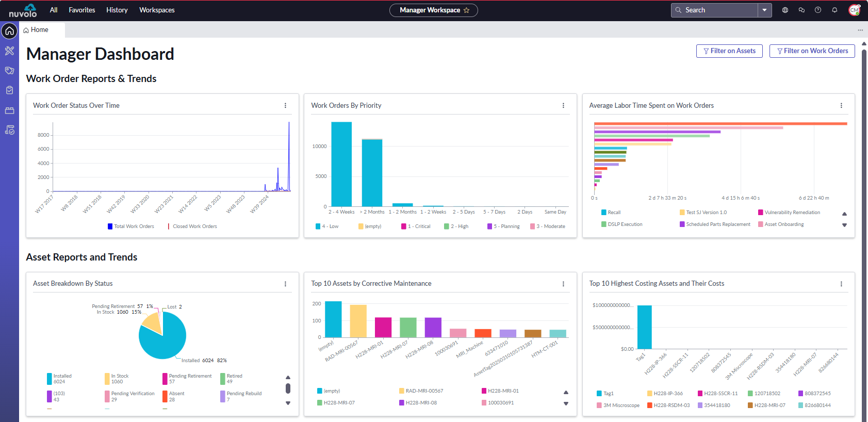This screenshot has height=422, width=868.
Task: Open the Workspaces menu
Action: [x=157, y=10]
